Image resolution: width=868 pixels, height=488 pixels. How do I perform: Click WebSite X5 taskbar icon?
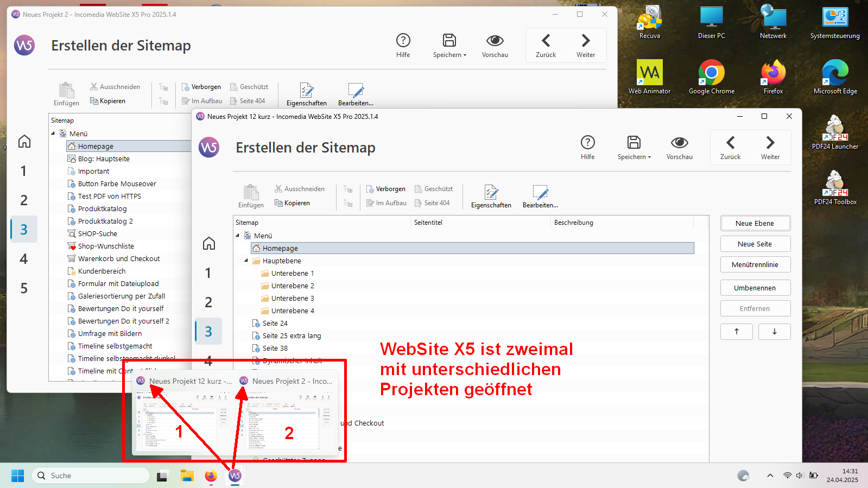tap(235, 476)
